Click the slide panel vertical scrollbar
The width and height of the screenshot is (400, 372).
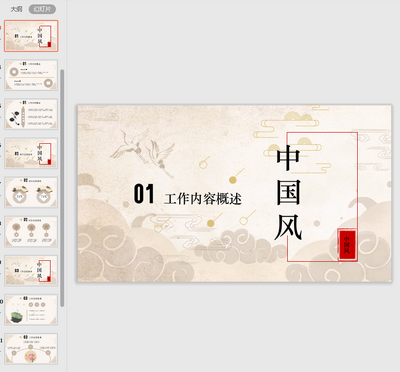62,188
